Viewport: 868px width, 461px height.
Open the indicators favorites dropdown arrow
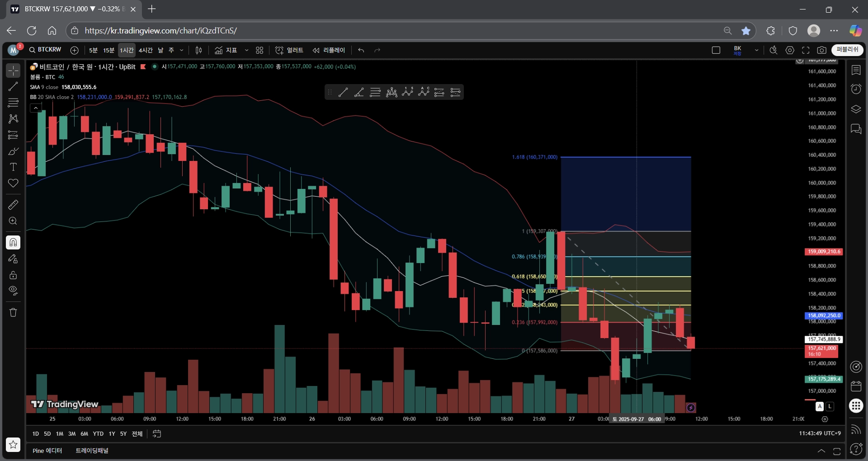[246, 50]
